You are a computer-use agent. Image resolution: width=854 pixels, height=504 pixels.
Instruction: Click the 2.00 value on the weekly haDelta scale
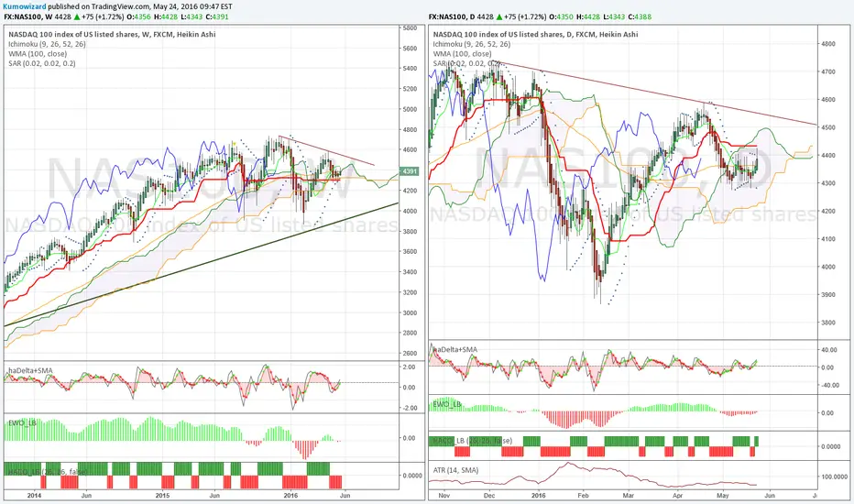pyautogui.click(x=409, y=367)
